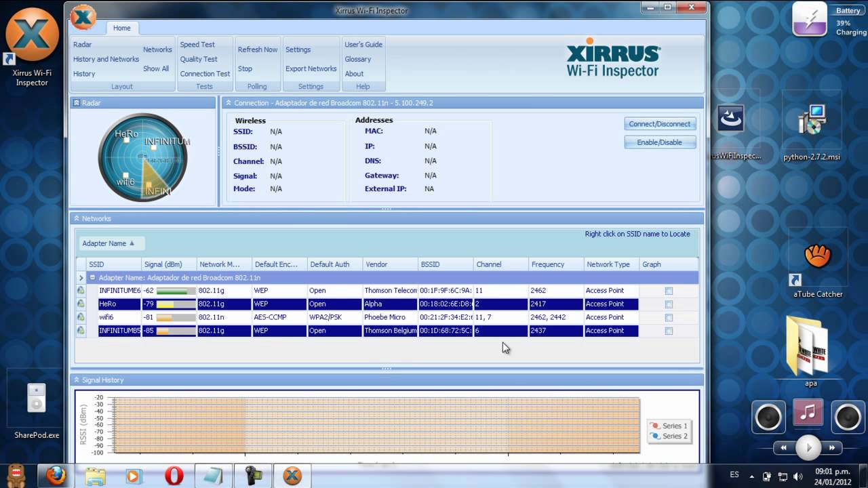Open the Glossary help item
The image size is (868, 488).
point(357,59)
